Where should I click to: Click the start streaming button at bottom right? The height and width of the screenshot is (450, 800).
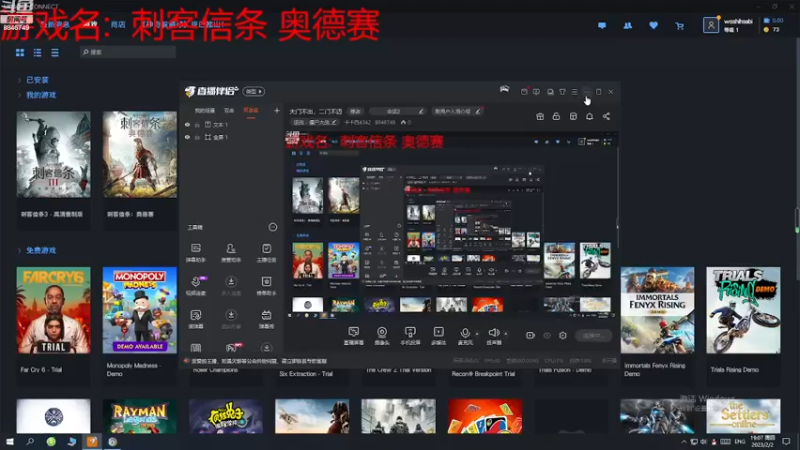point(594,335)
